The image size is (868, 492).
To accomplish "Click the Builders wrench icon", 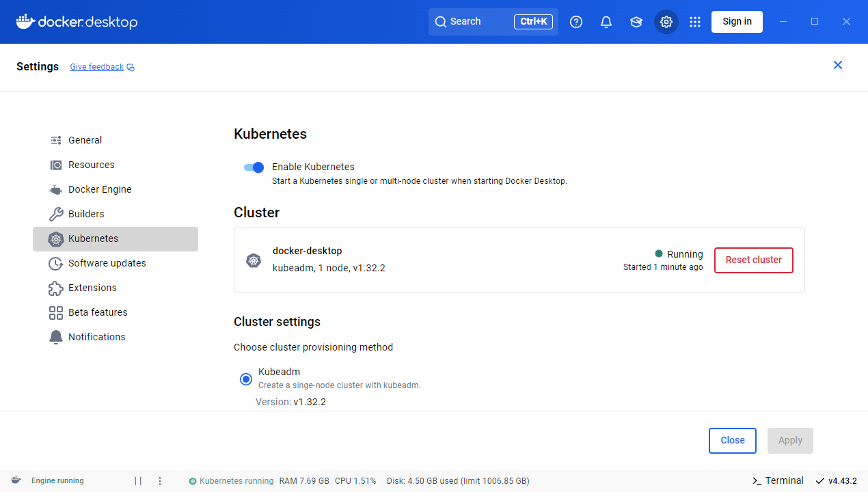I will click(x=56, y=214).
